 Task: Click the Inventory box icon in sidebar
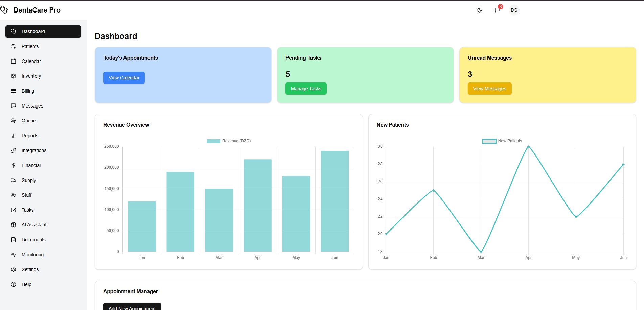[x=14, y=76]
